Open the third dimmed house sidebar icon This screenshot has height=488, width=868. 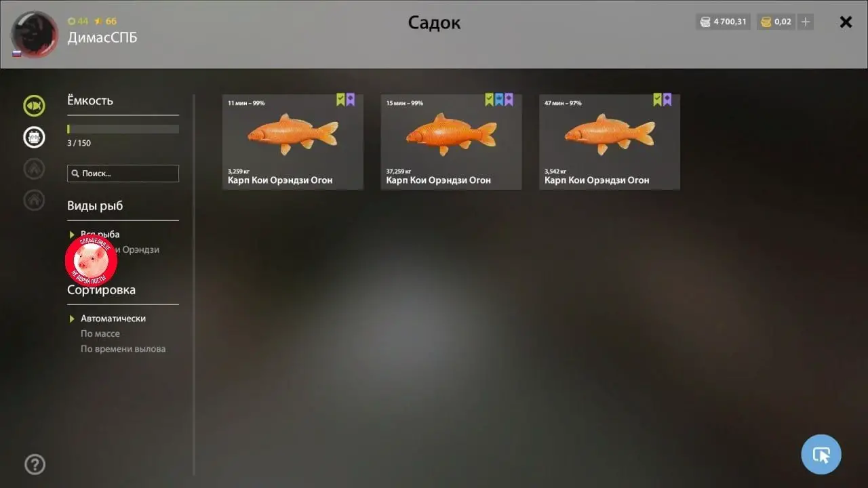[x=34, y=169]
